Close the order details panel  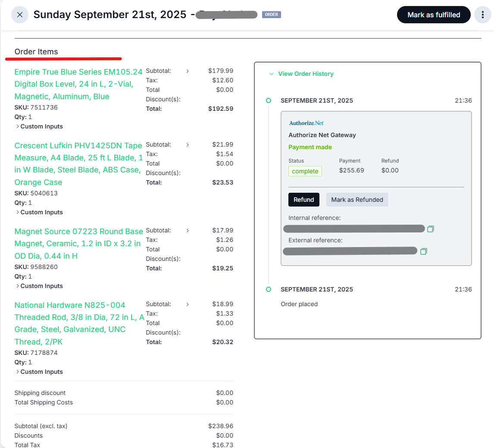coord(20,15)
